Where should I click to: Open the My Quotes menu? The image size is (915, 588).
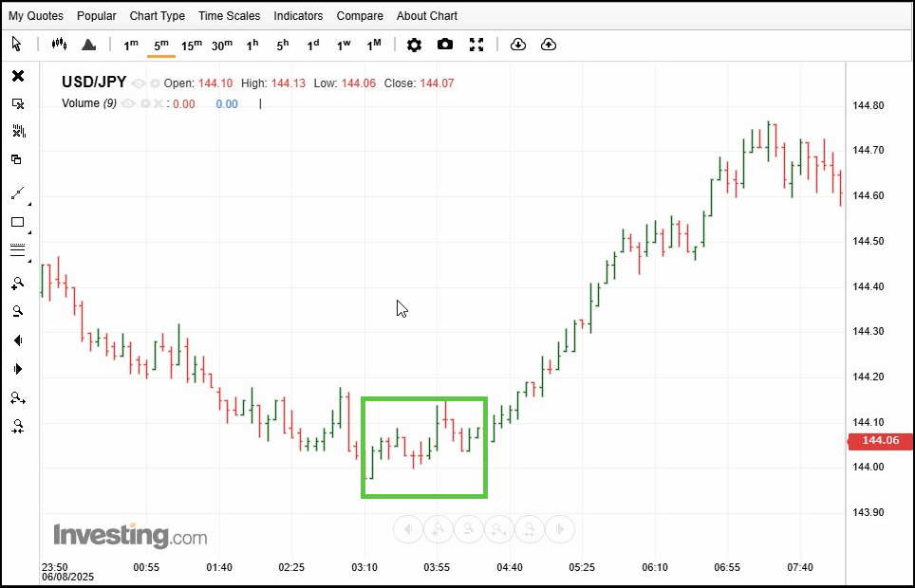36,16
